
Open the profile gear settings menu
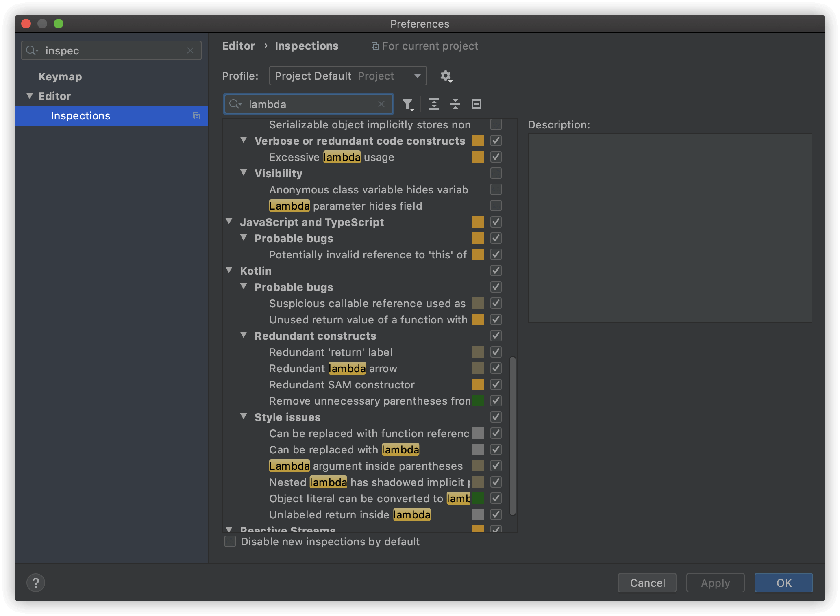(446, 76)
